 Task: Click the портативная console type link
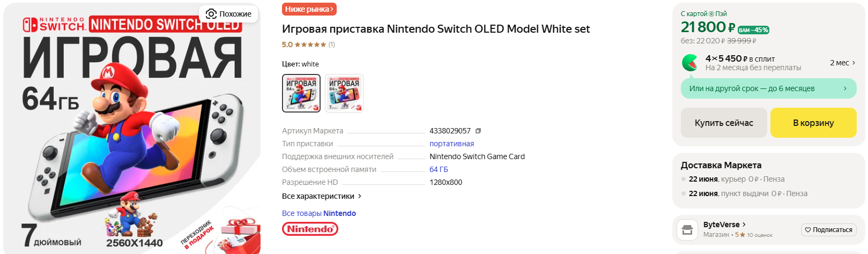coord(451,144)
